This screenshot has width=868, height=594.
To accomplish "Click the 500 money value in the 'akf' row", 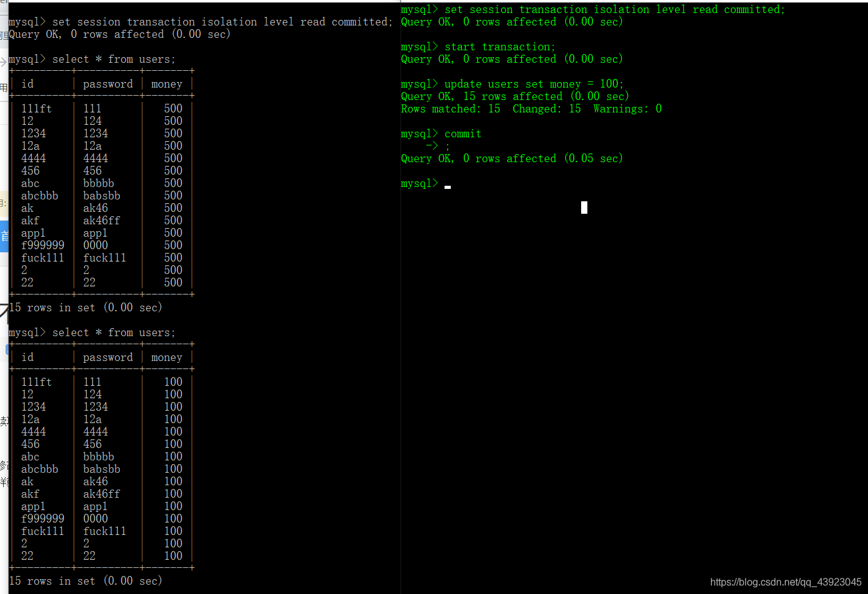I will [x=173, y=221].
